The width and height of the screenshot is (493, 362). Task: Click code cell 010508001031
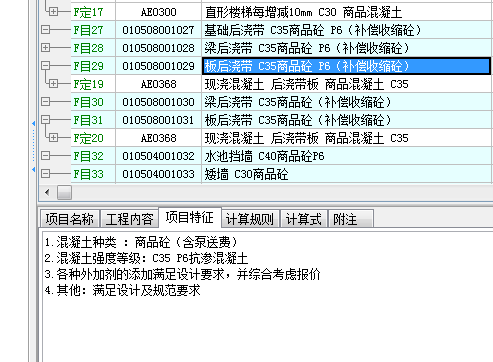pyautogui.click(x=158, y=120)
